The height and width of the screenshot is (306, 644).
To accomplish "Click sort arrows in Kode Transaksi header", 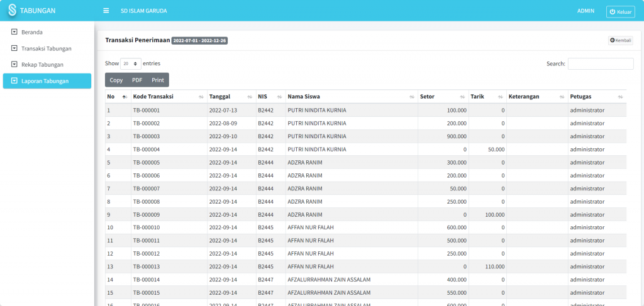I will pos(201,97).
